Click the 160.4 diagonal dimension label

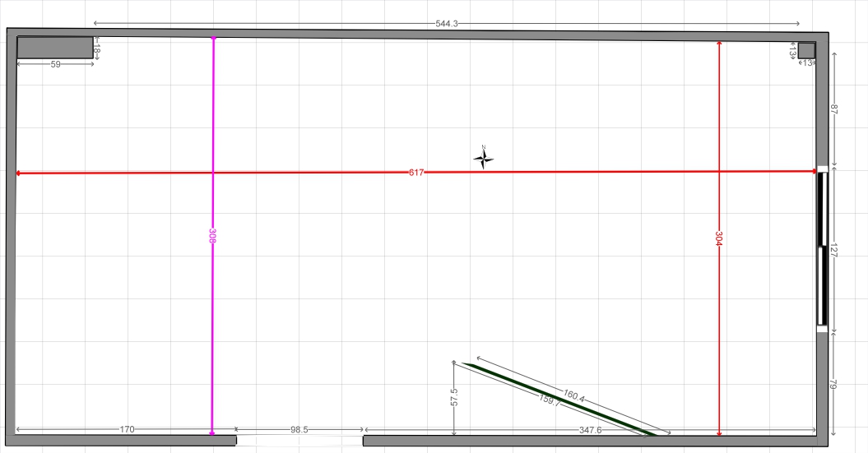click(x=573, y=395)
